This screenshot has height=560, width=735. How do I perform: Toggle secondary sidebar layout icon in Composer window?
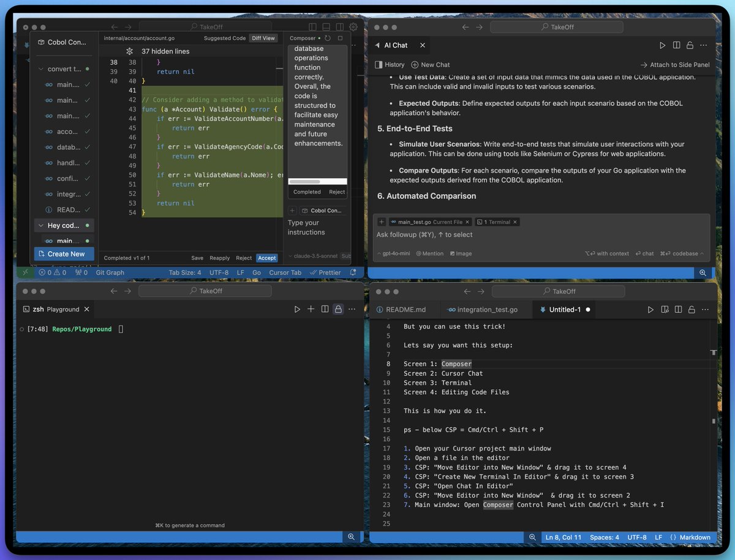point(339,27)
